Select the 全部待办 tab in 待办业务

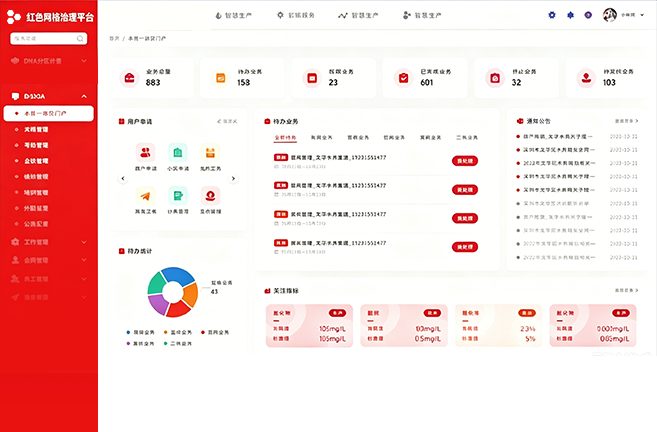[285, 138]
